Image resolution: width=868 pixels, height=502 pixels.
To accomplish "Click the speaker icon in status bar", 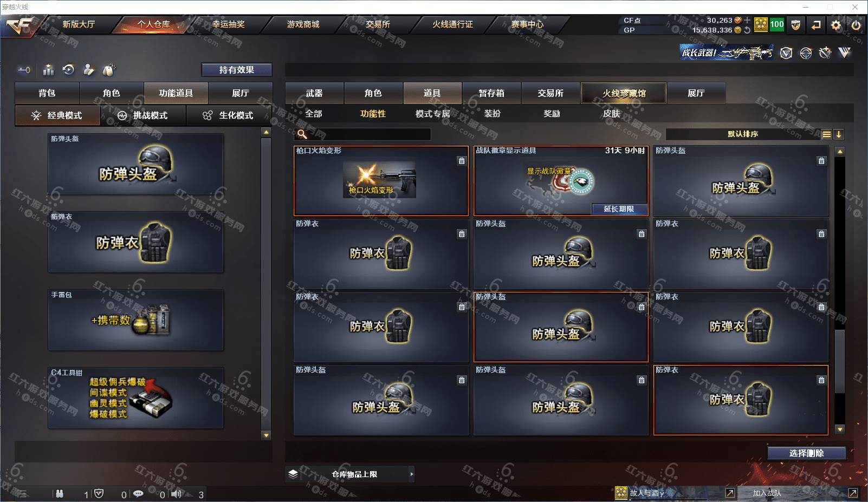I will point(177,494).
